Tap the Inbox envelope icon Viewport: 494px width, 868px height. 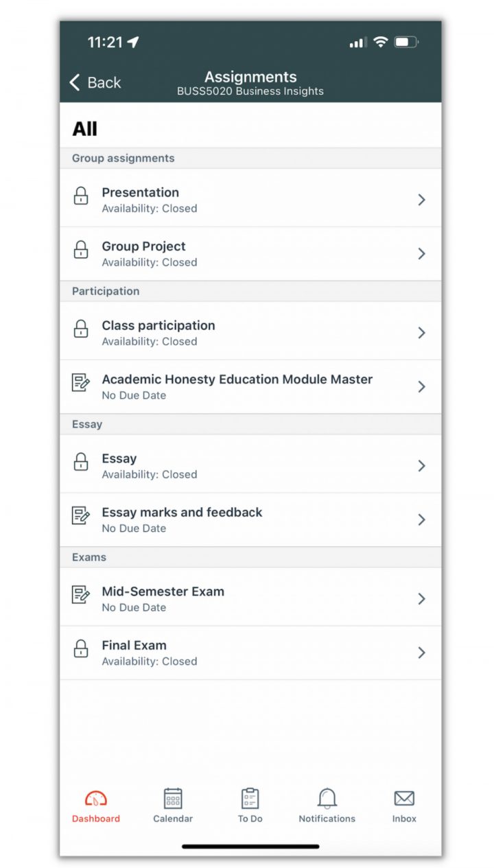pos(404,799)
